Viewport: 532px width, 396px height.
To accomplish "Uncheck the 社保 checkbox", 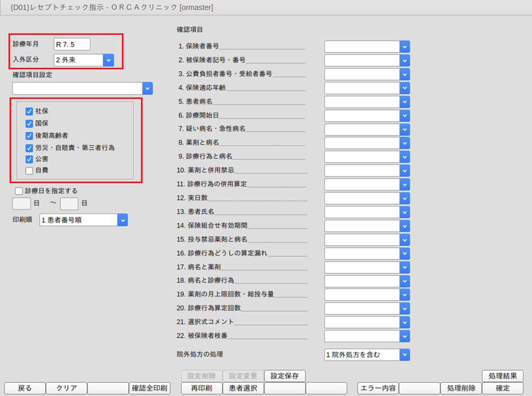I will tap(30, 111).
